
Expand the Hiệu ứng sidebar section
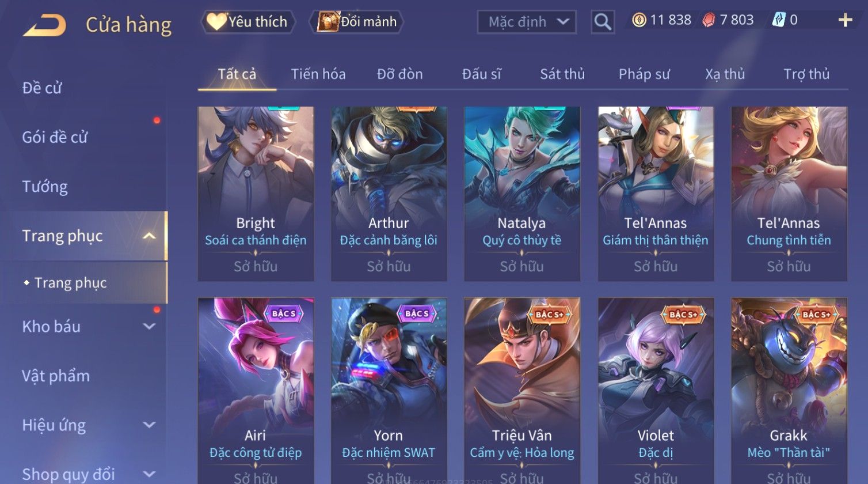[149, 425]
